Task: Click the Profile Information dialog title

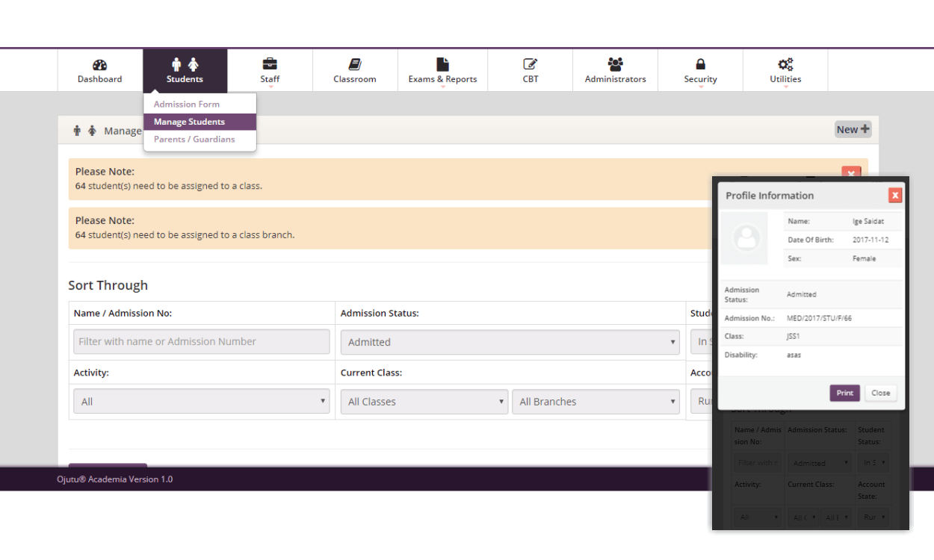Action: tap(770, 196)
